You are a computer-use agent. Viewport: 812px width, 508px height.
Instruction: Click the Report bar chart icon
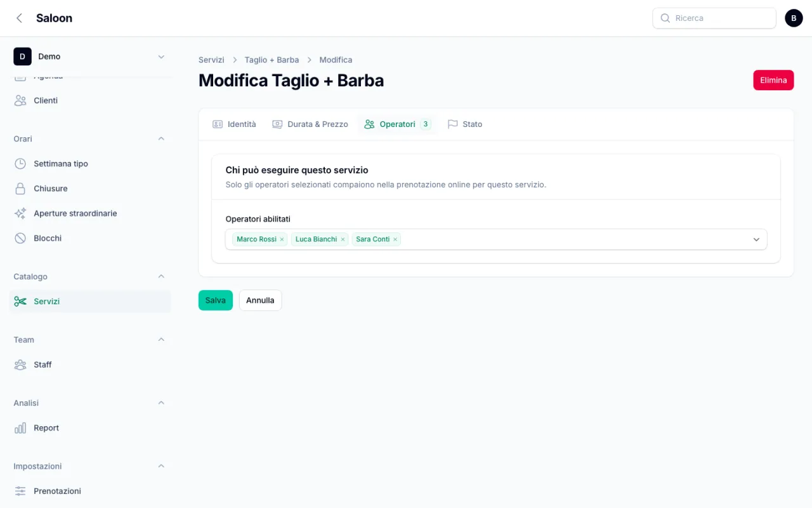click(20, 428)
